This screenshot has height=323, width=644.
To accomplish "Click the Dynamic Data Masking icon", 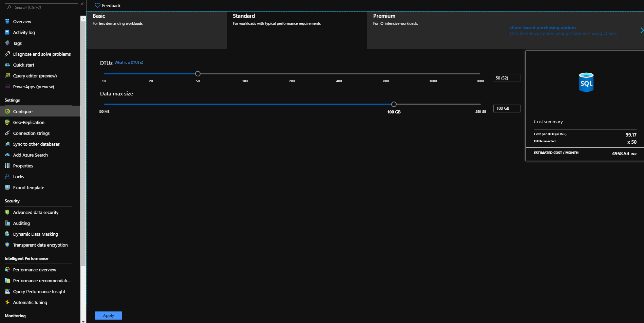I will pyautogui.click(x=7, y=234).
